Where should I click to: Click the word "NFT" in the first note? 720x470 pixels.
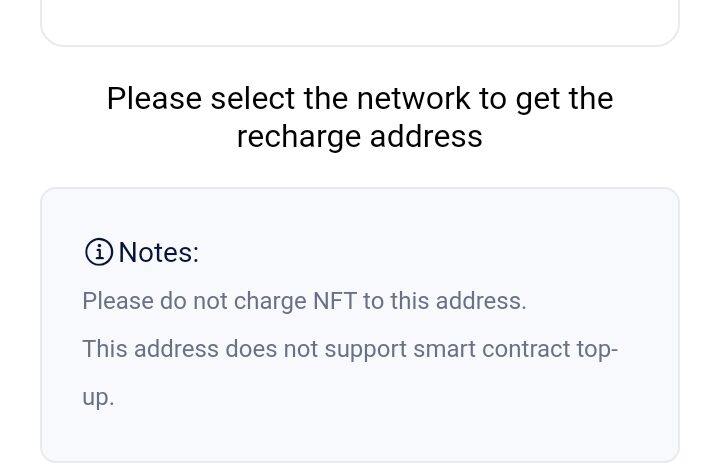coord(334,301)
